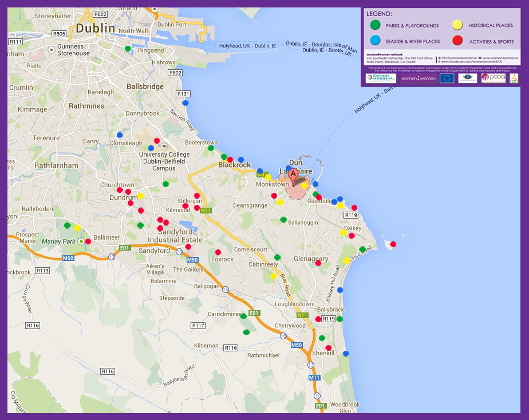This screenshot has width=529, height=420.
Task: Select the green marker at Booterstown
Action: [211, 148]
